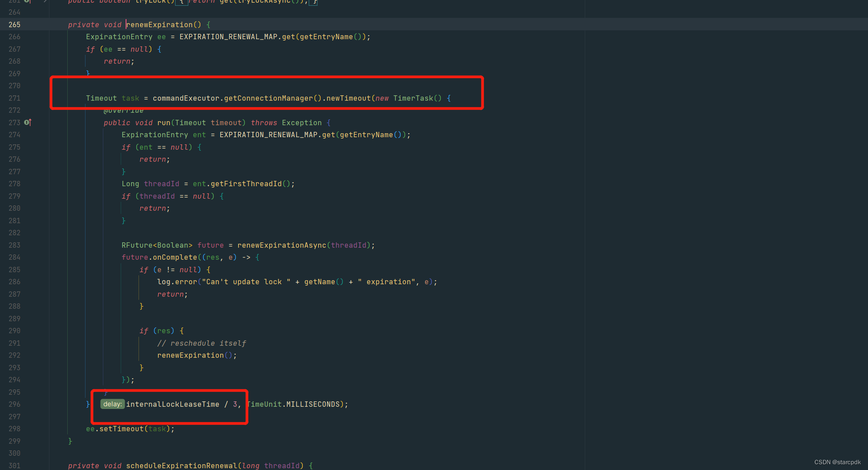The image size is (868, 470).
Task: Click the ee.setTimeout call
Action: pos(115,429)
